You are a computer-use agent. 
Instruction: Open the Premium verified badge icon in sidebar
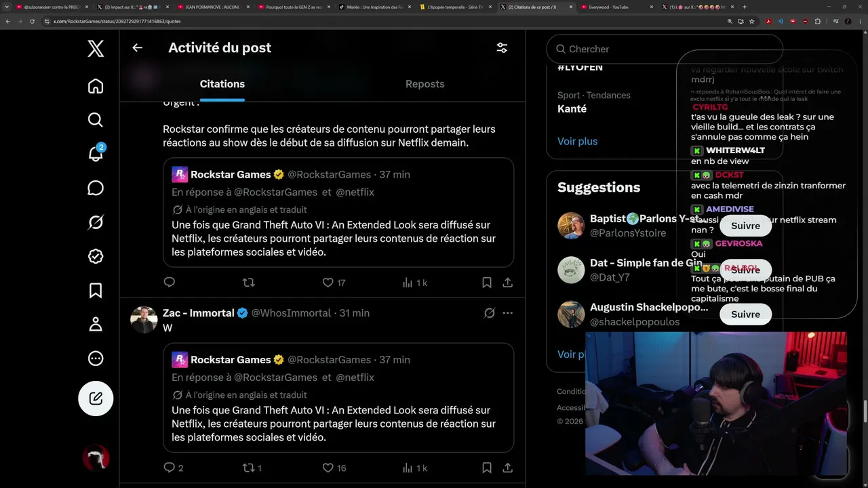point(96,256)
